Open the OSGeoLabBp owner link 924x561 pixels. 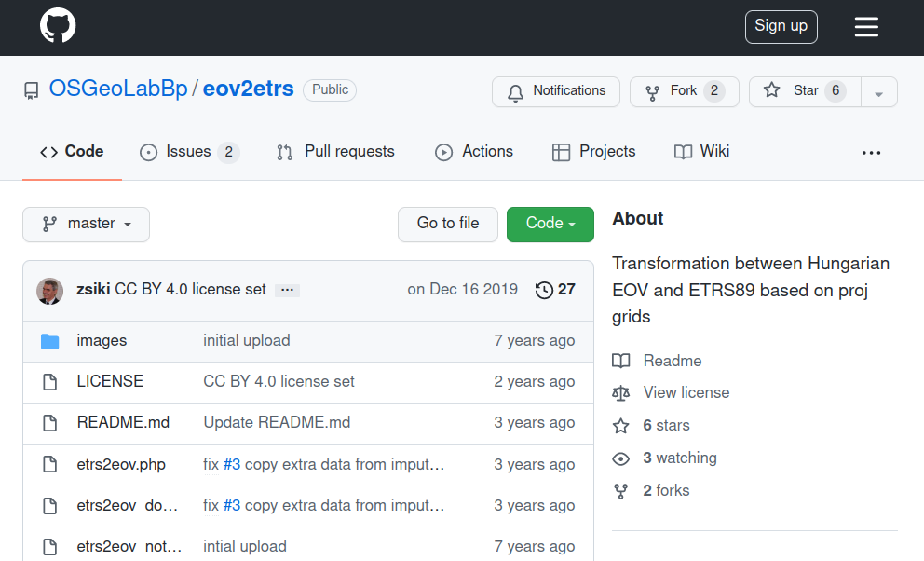tap(118, 89)
